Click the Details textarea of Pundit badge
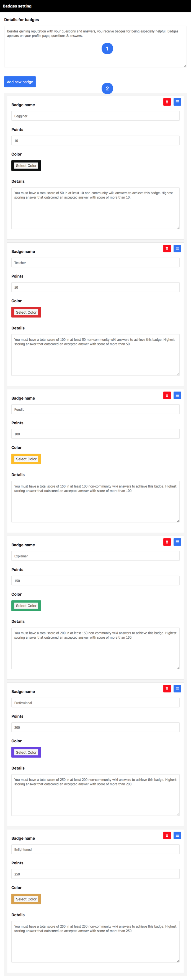Viewport: 191px width, 980px height. point(95,502)
